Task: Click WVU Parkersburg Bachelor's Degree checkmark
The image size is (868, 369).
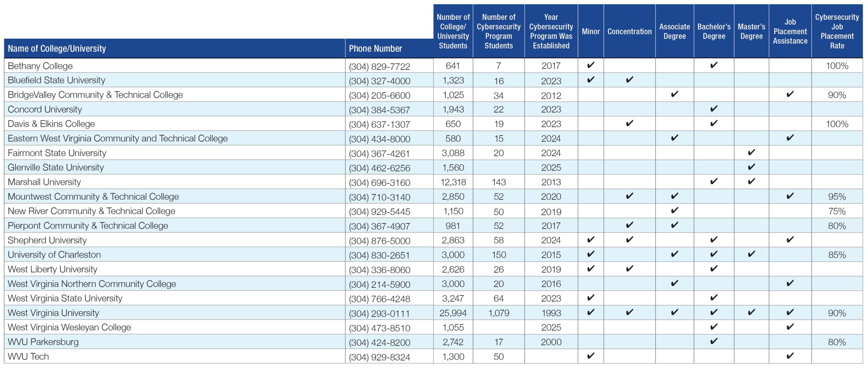Action: coord(713,341)
